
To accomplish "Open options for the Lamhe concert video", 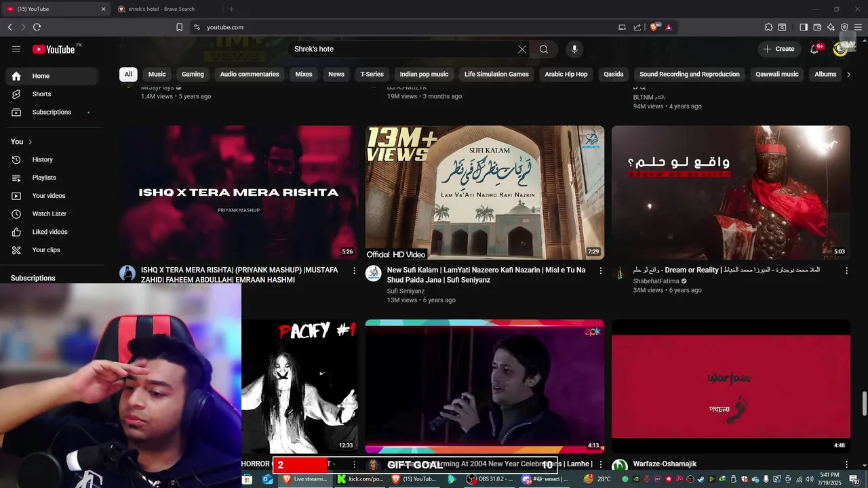I will point(600,464).
